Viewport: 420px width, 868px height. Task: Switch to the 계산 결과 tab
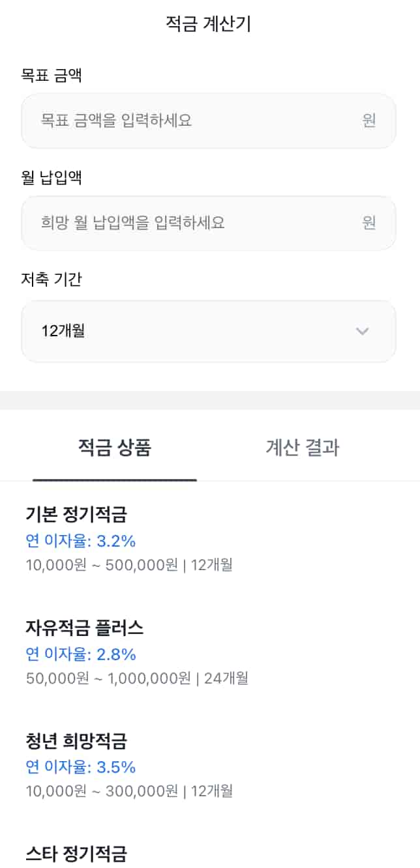(x=303, y=447)
